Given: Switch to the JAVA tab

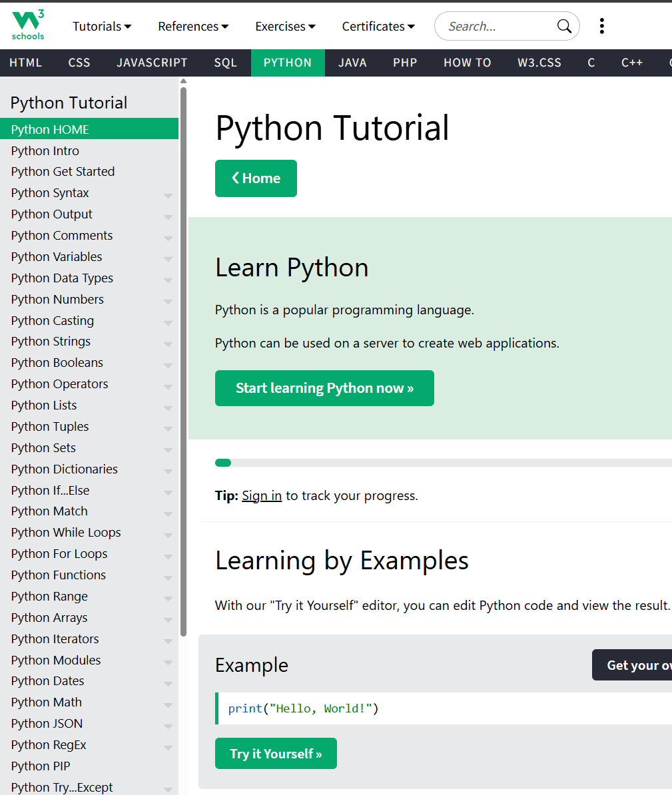Looking at the screenshot, I should pos(352,63).
